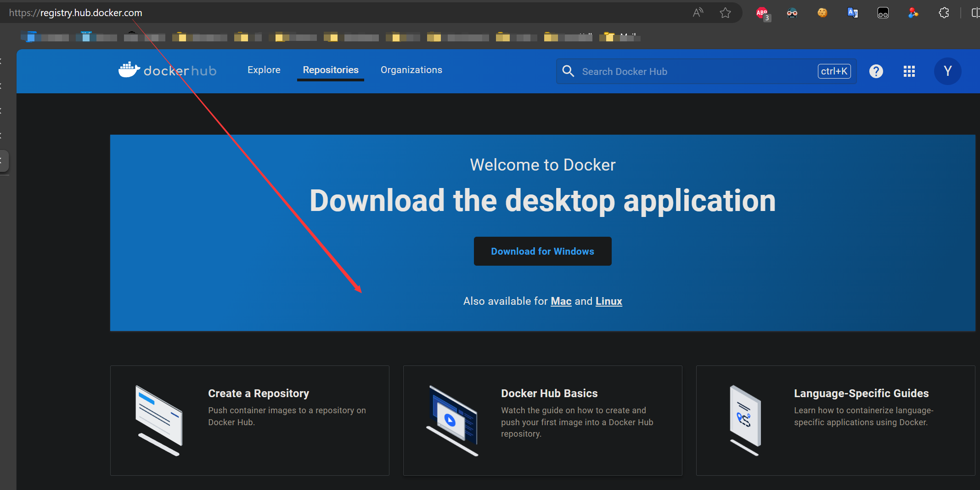Open the cookie extension icon

pos(822,13)
